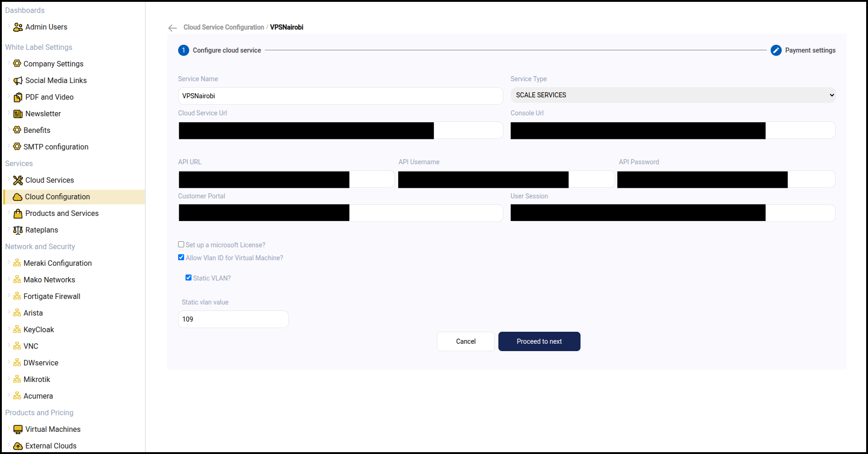Click the Products and Services bag icon
The height and width of the screenshot is (454, 868).
coord(18,214)
